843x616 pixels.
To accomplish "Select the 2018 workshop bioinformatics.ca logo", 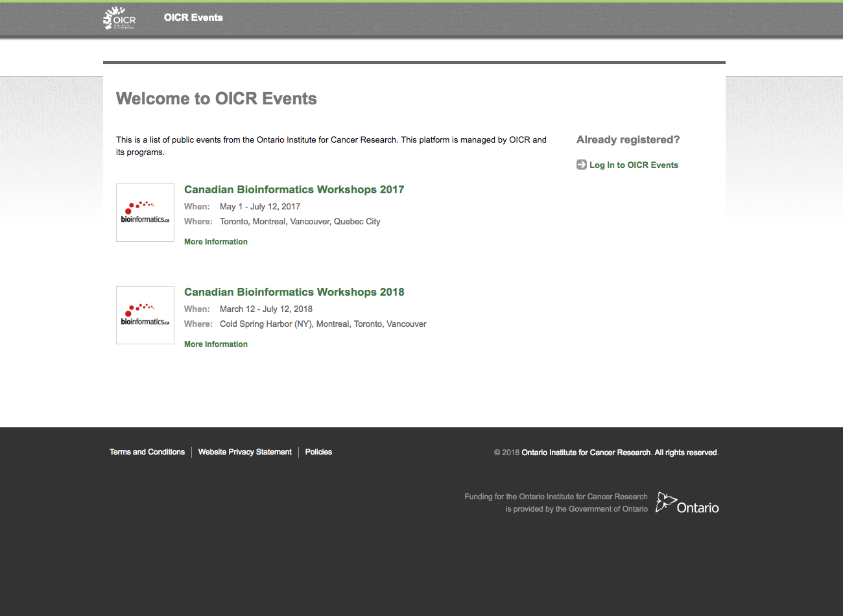I will pyautogui.click(x=145, y=315).
